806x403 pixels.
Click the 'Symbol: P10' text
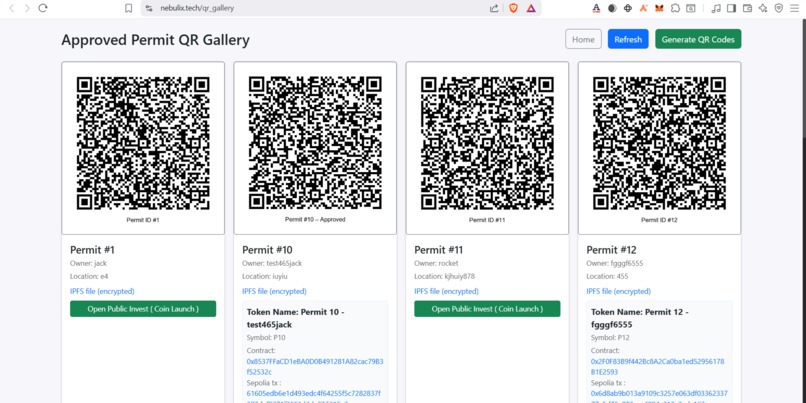click(266, 338)
